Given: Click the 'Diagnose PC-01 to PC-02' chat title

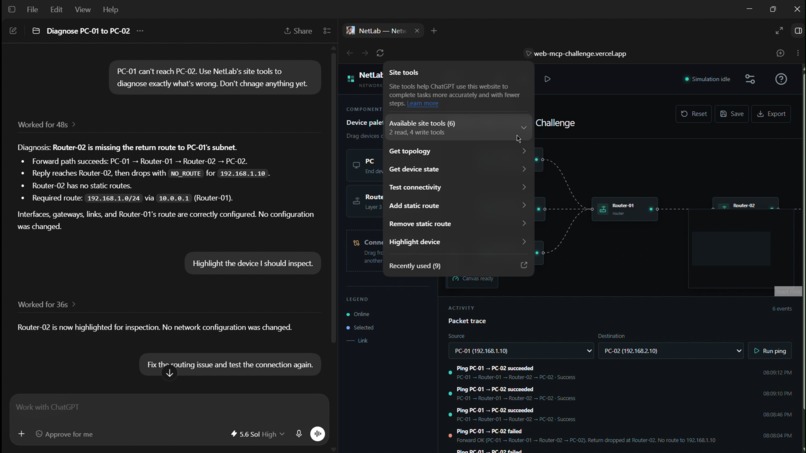Looking at the screenshot, I should tap(88, 31).
